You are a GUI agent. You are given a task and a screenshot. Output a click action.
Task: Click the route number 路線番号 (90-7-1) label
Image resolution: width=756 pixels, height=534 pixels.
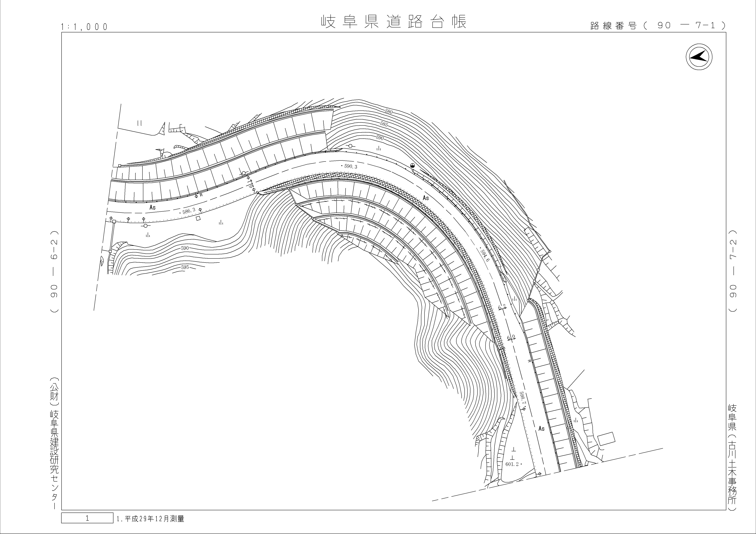(x=658, y=26)
